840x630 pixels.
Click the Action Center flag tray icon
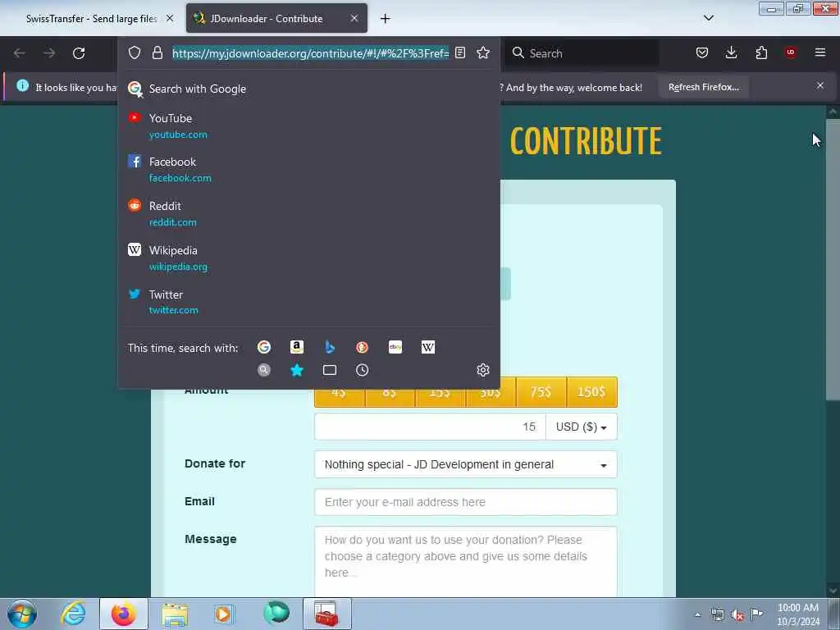[x=757, y=614]
